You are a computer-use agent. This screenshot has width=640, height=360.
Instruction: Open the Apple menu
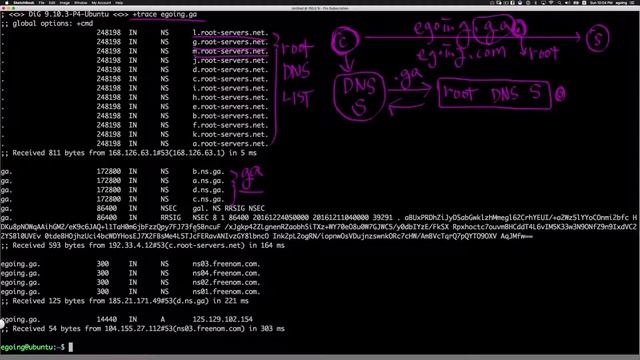pyautogui.click(x=7, y=2)
